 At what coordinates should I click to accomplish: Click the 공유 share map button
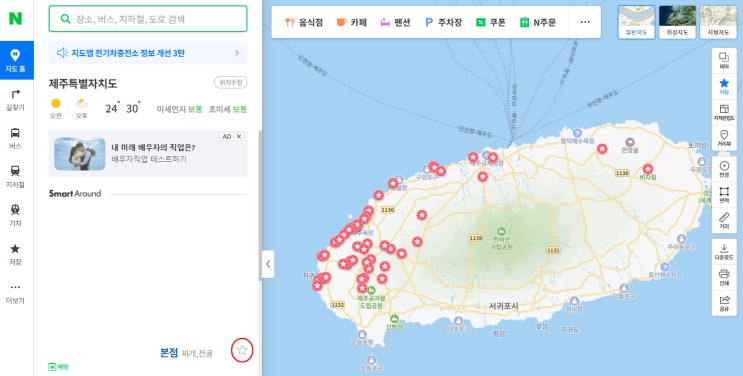click(x=724, y=303)
